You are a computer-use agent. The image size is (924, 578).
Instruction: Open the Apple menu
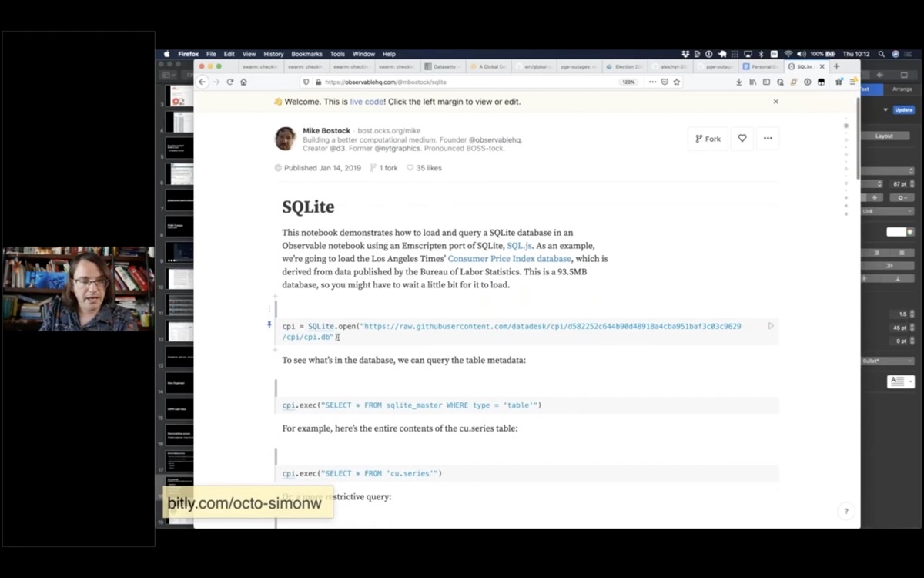click(x=167, y=54)
